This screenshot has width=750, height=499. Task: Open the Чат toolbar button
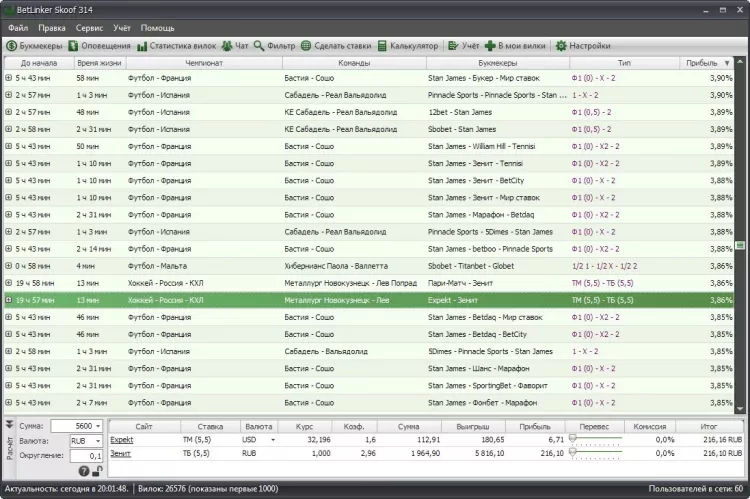(x=235, y=46)
